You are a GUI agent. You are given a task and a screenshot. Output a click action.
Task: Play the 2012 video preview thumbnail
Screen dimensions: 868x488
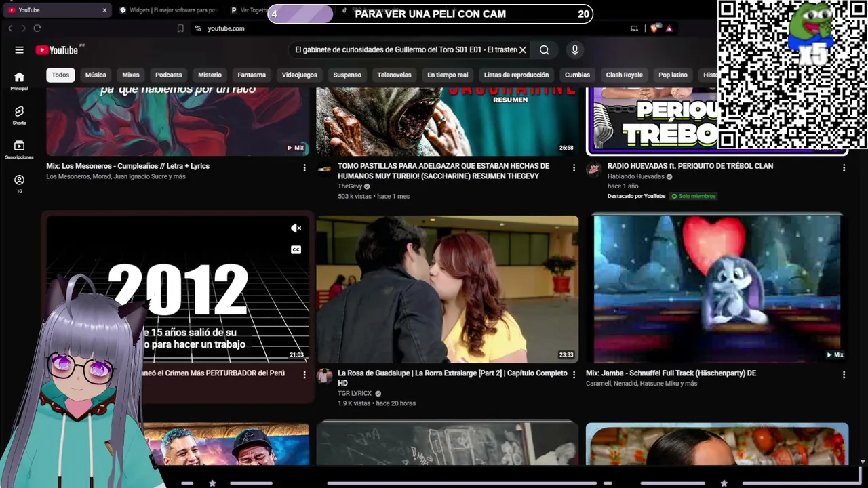[178, 289]
